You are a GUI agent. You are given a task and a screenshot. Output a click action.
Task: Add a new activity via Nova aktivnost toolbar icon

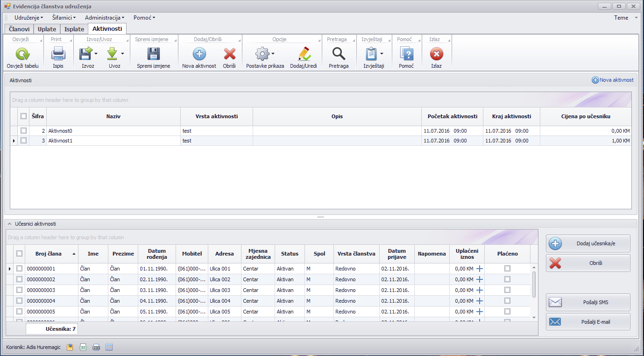(199, 54)
